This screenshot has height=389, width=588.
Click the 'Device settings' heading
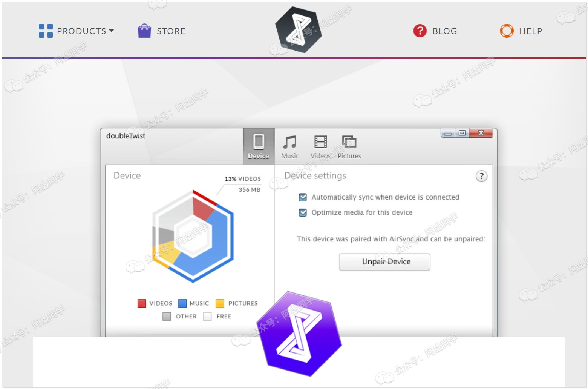(x=315, y=176)
